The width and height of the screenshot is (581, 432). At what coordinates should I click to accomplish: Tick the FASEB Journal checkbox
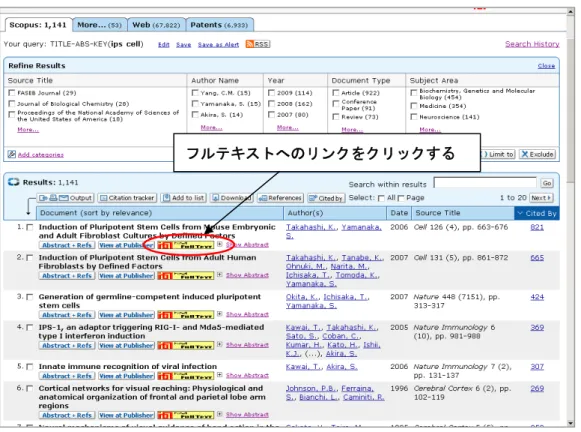tap(12, 93)
